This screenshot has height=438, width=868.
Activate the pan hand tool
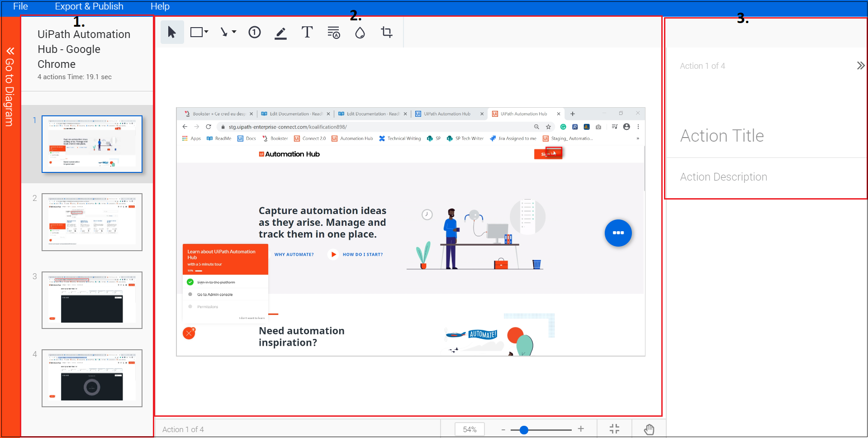(x=649, y=429)
